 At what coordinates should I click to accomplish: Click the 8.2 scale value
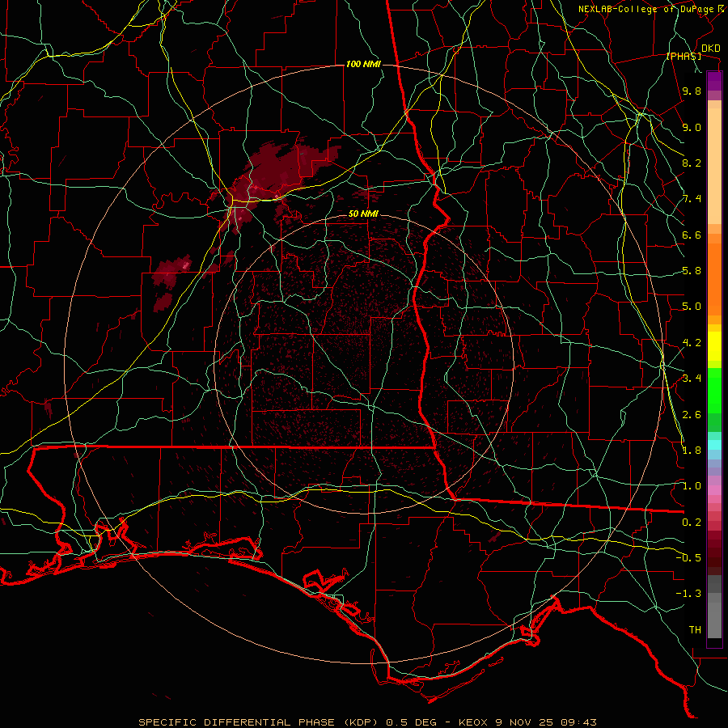692,163
